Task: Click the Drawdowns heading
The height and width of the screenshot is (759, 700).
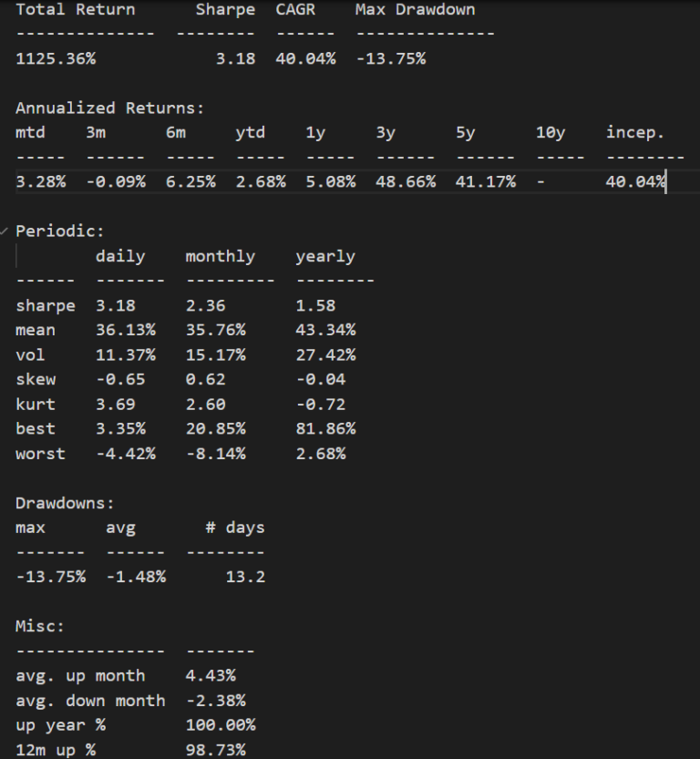Action: click(64, 503)
